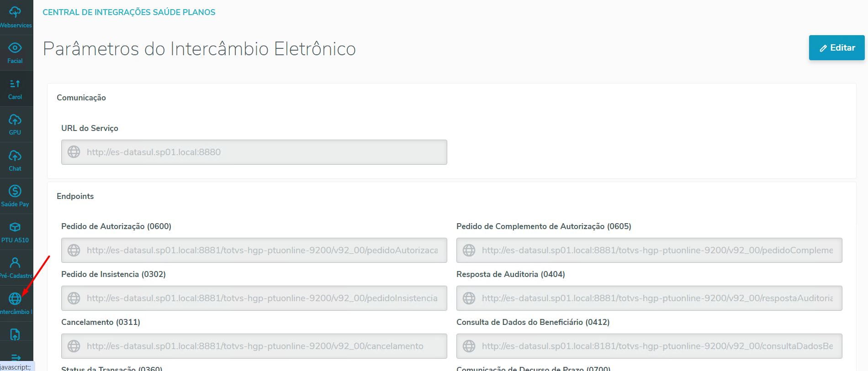Viewport: 868px width, 371px height.
Task: Click the URL do Serviço field
Action: pos(254,152)
